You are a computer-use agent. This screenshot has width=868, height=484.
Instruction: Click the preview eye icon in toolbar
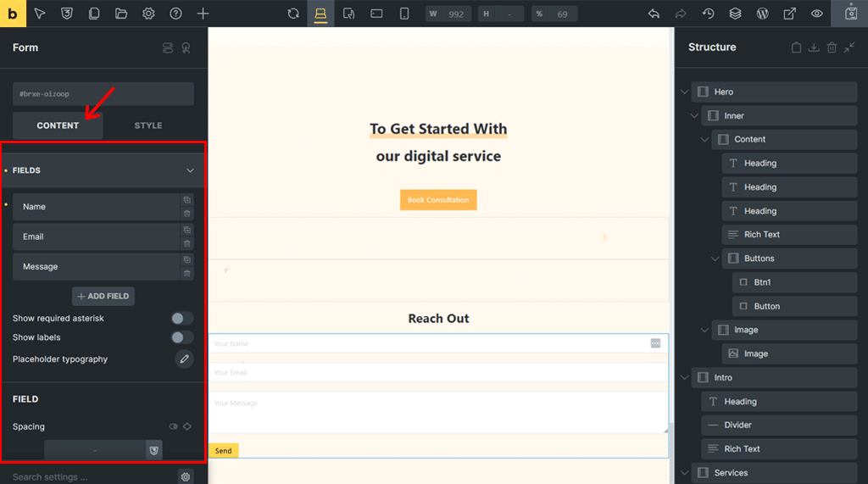coord(817,14)
